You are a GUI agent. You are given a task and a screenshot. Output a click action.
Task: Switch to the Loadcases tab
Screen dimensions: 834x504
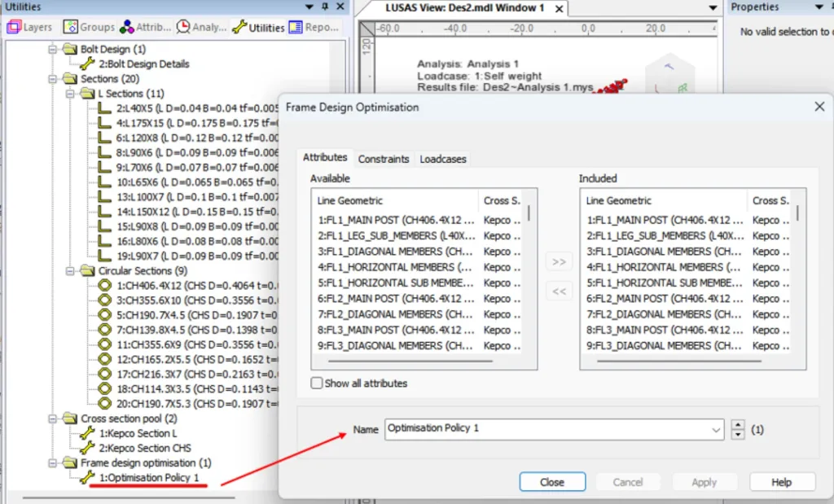click(x=443, y=159)
